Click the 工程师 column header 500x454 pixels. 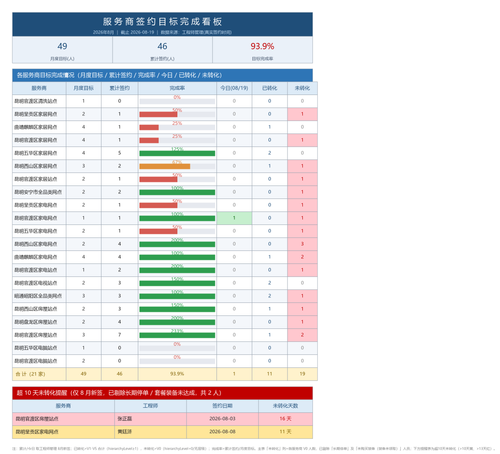[x=150, y=406]
